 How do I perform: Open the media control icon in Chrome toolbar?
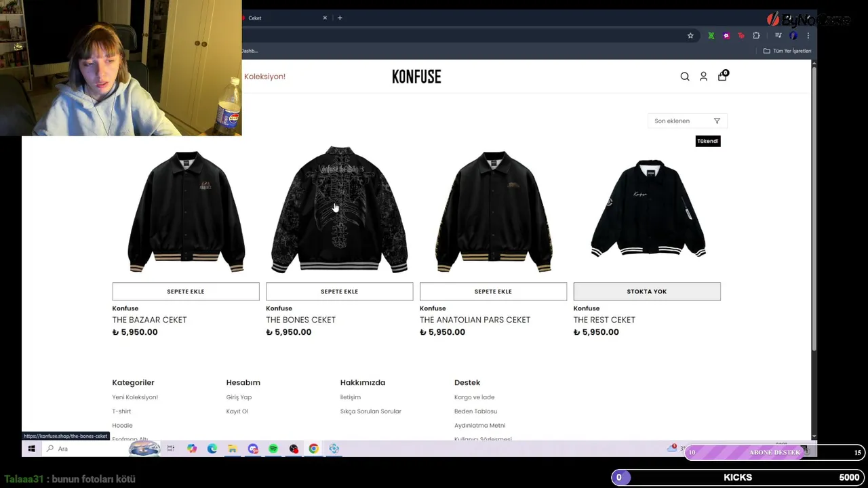pyautogui.click(x=777, y=36)
